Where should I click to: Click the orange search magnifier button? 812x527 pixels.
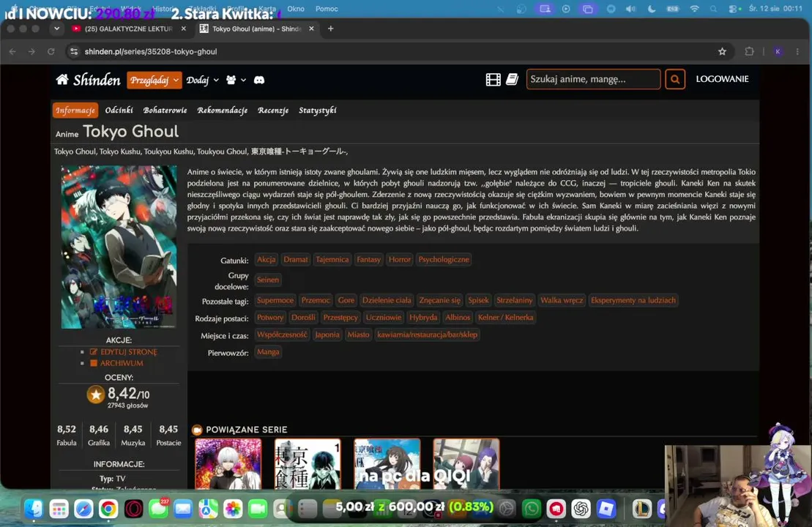tap(675, 79)
